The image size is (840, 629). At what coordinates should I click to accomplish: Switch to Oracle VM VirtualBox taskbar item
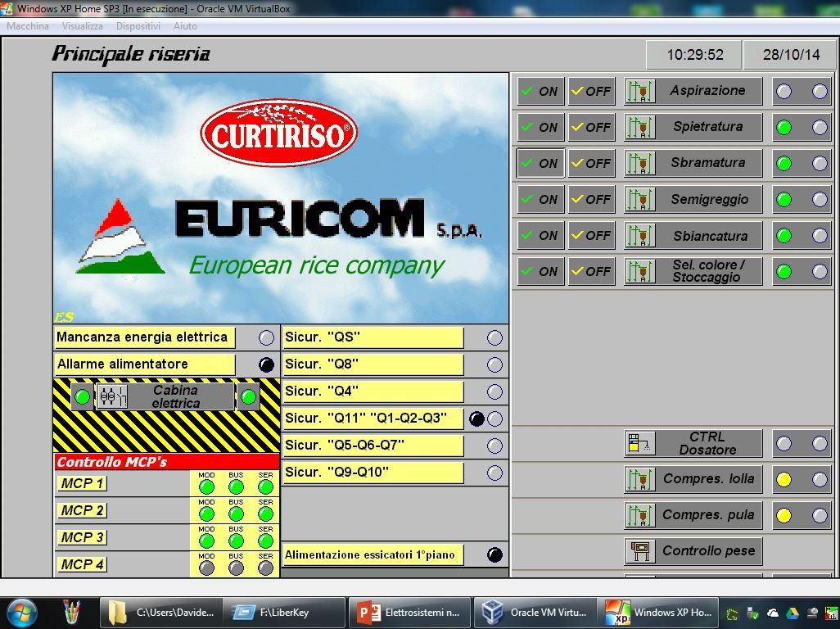535,613
